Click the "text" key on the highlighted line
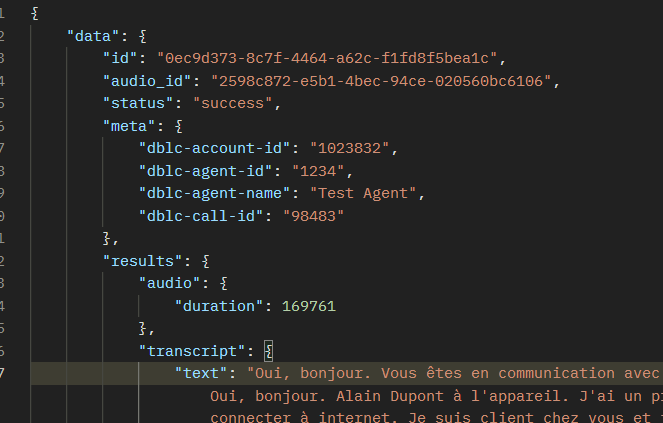 [197, 374]
